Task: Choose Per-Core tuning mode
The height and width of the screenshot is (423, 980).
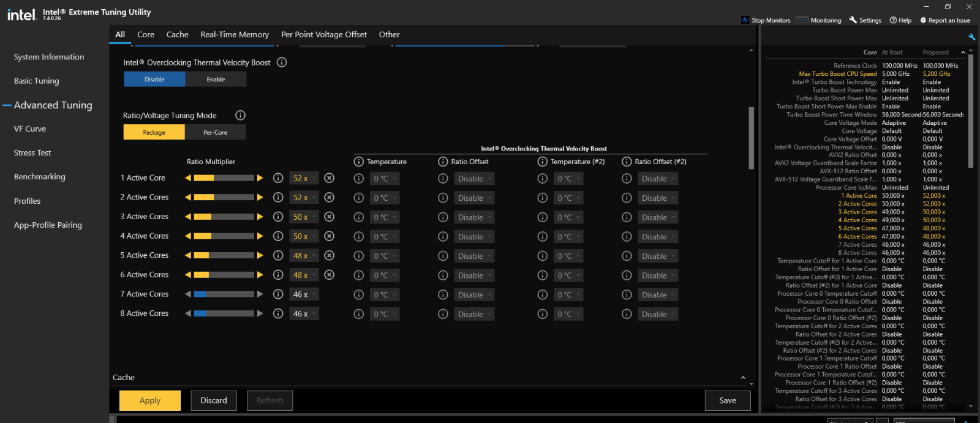Action: coord(215,132)
